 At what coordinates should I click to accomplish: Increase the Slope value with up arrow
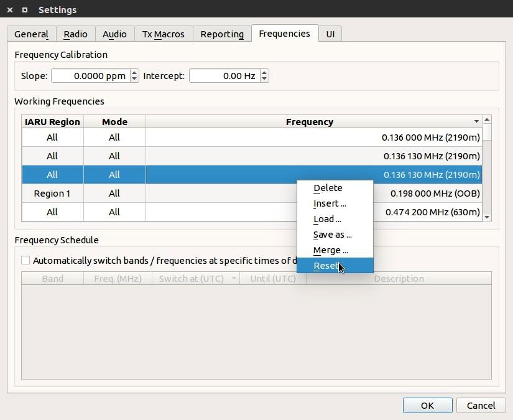click(x=134, y=73)
